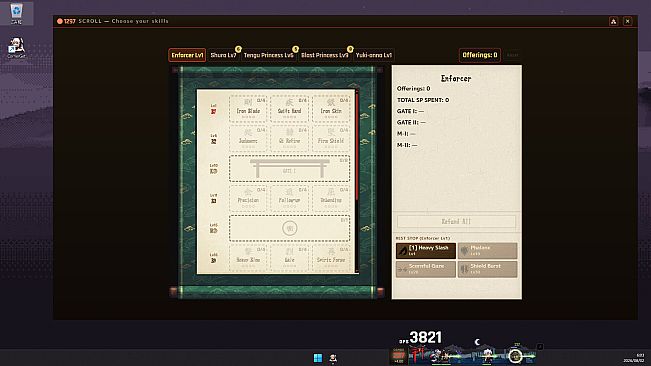Click the Lv10 row marker on the scroll
651x366 pixels.
pos(213,169)
